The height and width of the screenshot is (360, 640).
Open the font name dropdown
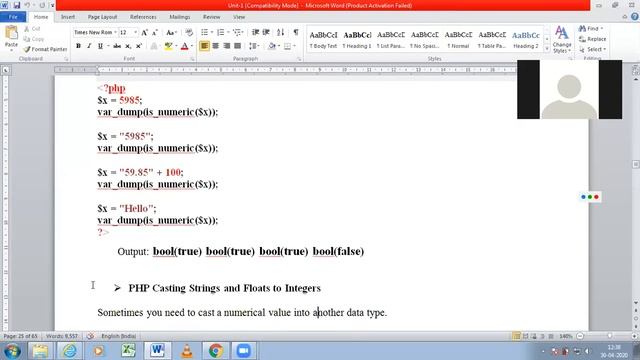point(116,32)
